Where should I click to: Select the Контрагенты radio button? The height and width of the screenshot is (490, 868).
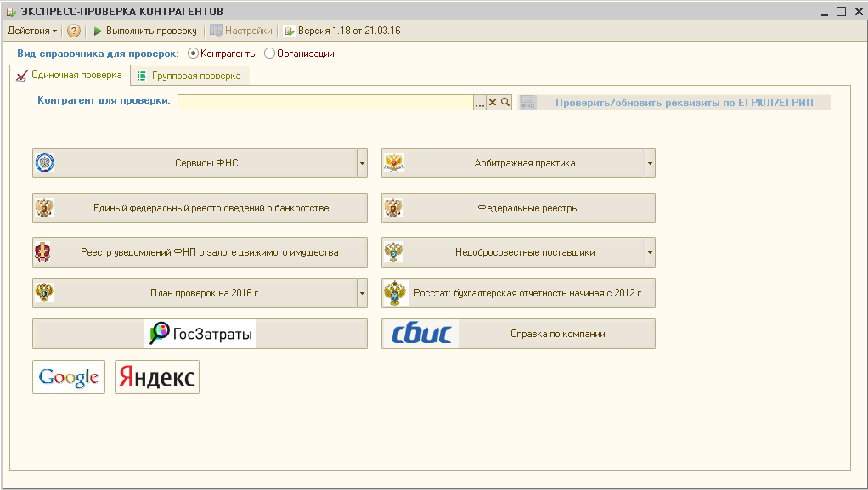(193, 54)
